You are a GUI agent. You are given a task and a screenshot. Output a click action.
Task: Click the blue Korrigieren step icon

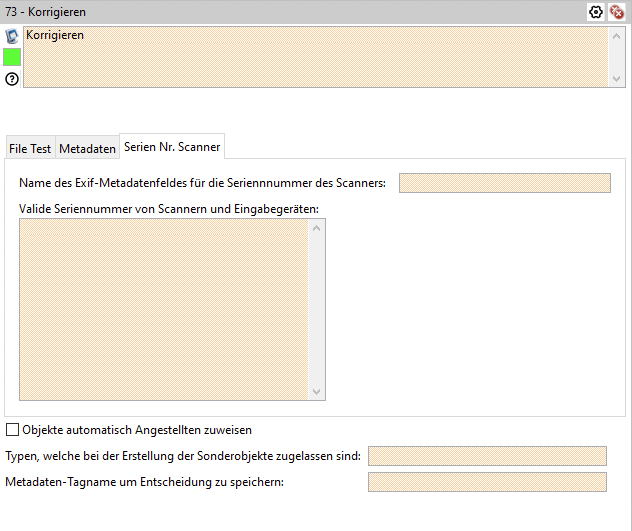pos(12,36)
